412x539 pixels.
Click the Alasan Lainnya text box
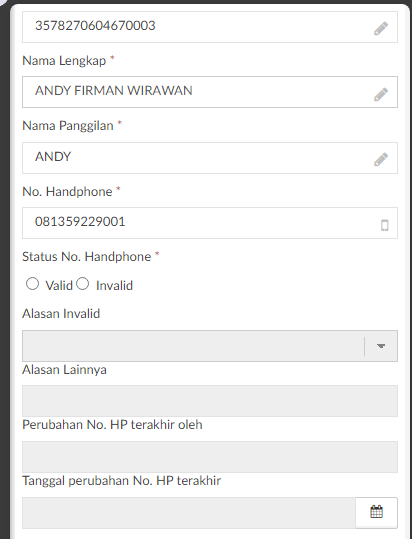210,401
